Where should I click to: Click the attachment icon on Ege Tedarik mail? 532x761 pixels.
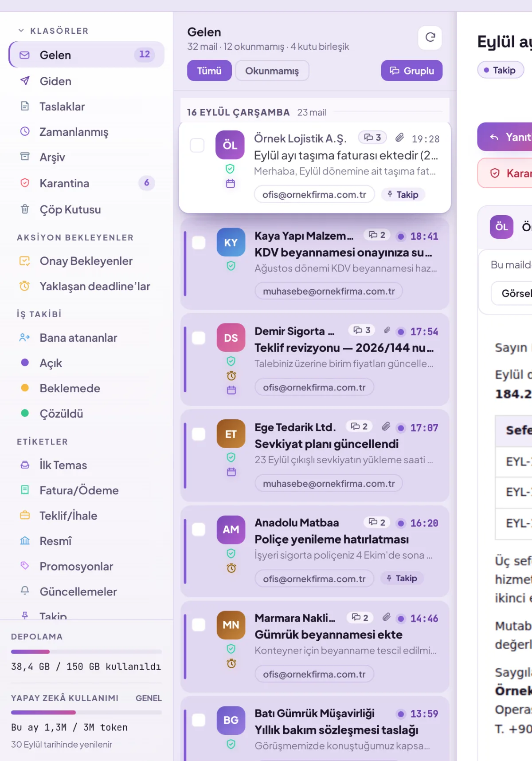pos(386,426)
